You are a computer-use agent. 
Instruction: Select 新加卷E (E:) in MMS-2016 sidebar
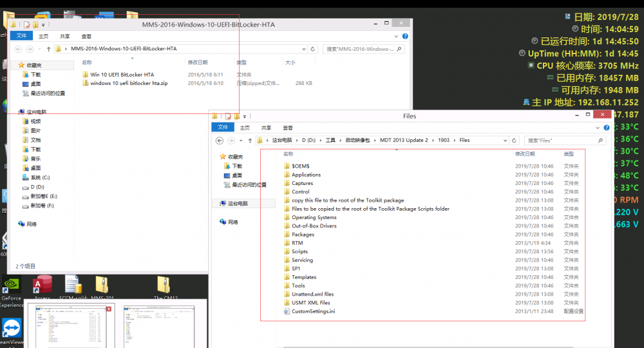40,197
